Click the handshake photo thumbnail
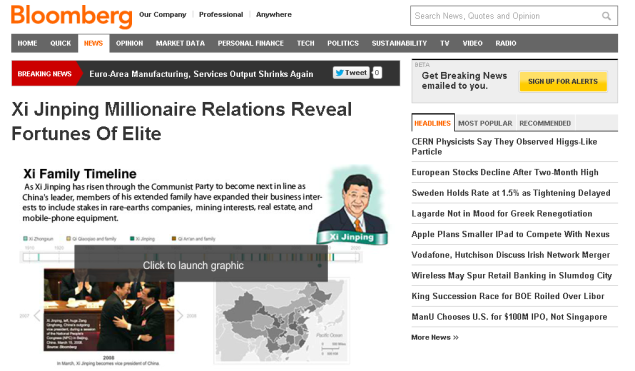635x371 pixels. 109,310
